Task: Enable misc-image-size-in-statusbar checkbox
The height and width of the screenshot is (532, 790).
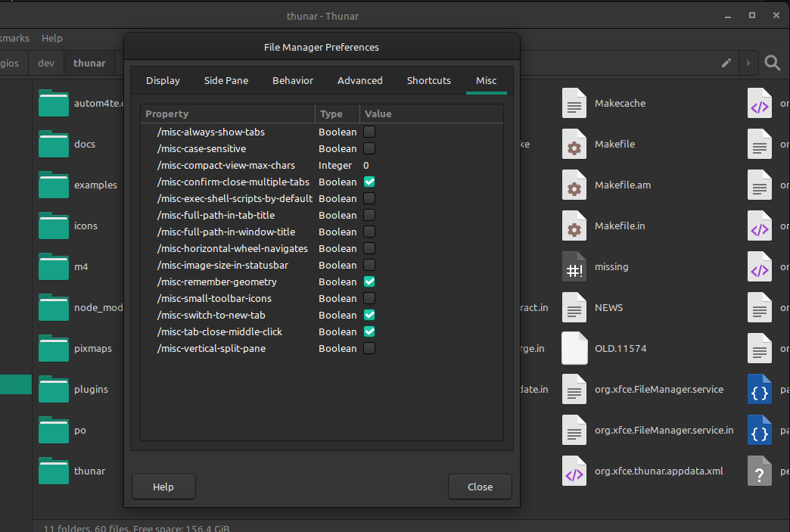Action: 369,265
